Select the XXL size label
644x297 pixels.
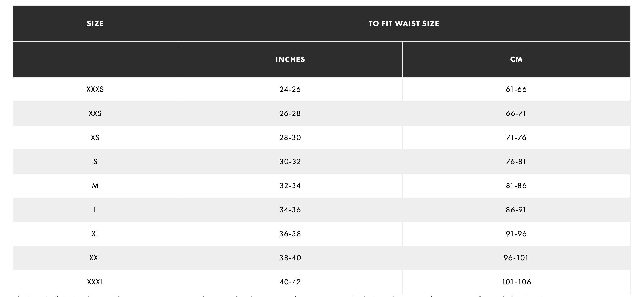(95, 258)
